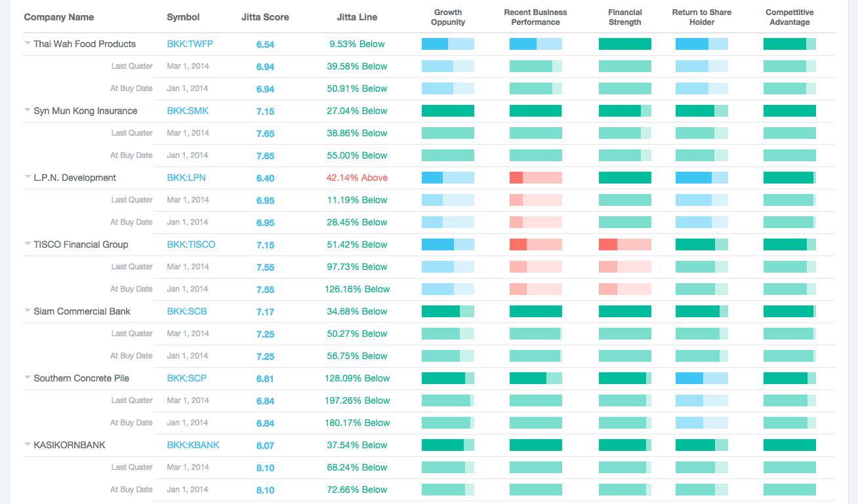Click Thai Wah Food Products Growth bar
858x504 pixels.
tap(448, 45)
